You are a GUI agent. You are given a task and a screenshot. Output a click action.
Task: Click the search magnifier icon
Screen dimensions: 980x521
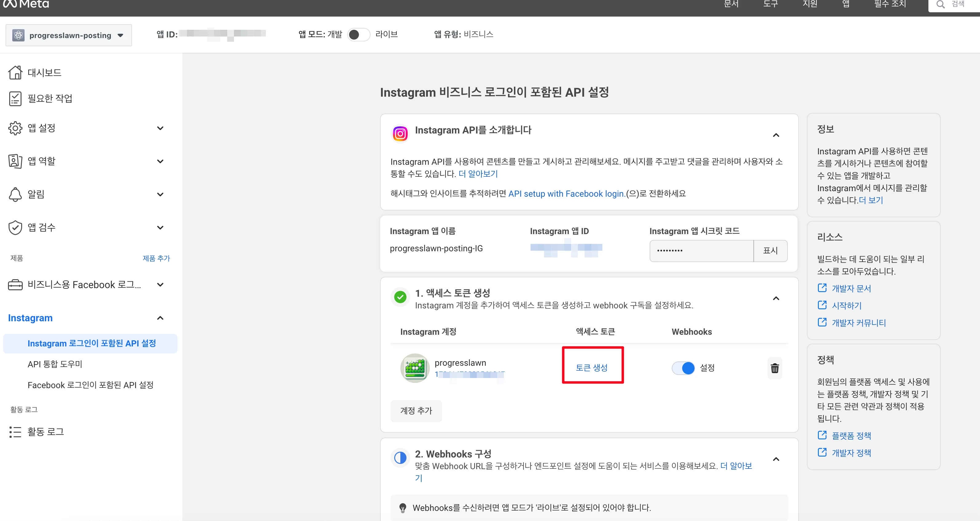tap(940, 5)
